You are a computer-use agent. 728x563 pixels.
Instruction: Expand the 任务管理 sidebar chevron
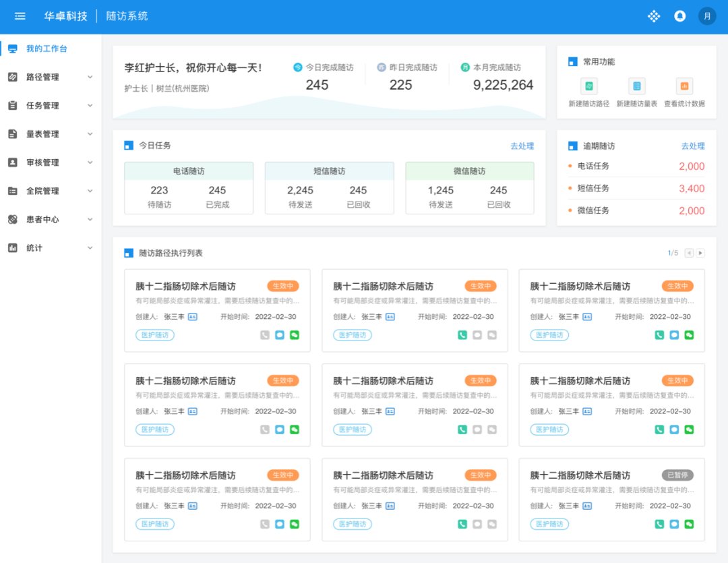coord(90,105)
